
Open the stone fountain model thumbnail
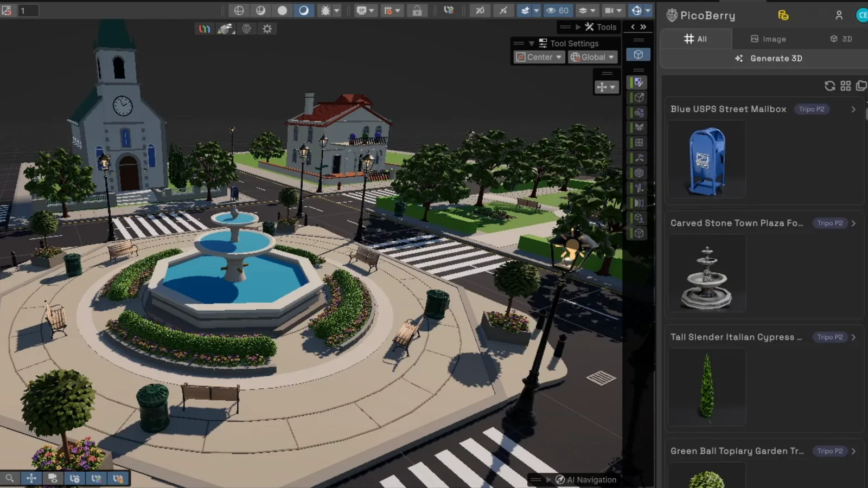tap(706, 274)
